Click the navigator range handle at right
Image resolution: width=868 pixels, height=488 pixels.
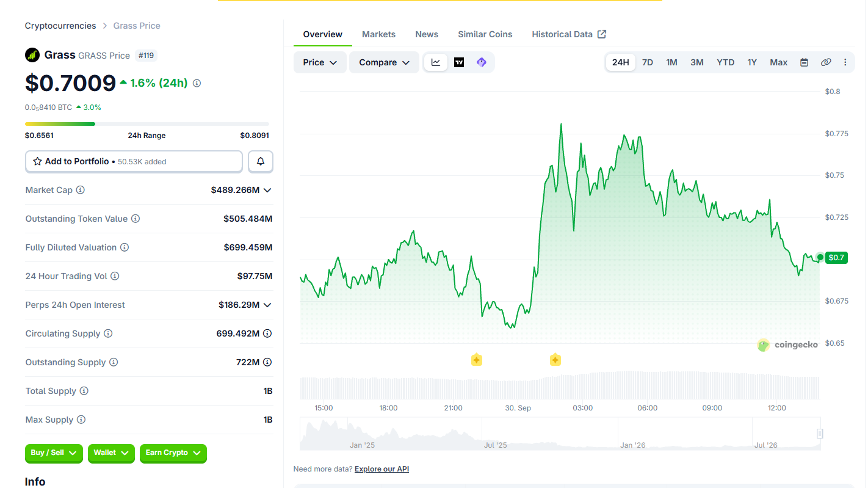[x=820, y=434]
